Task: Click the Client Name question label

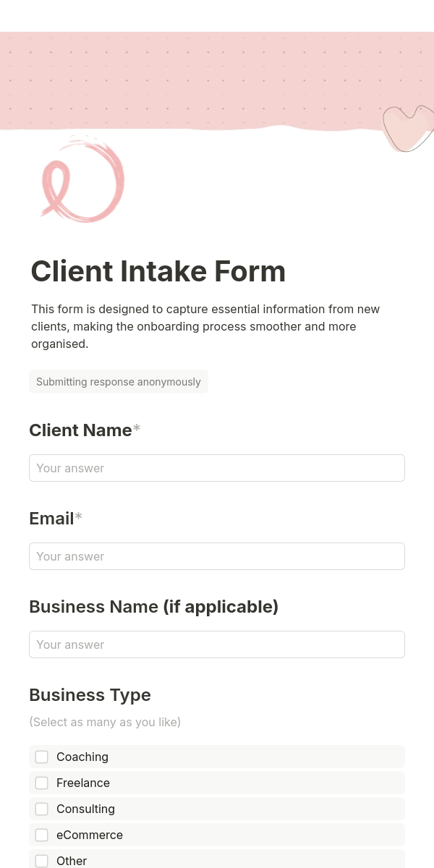Action: 80,430
